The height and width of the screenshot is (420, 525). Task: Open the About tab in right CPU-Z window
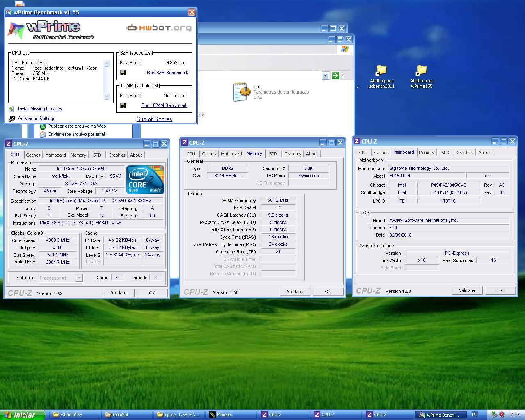[x=484, y=153]
